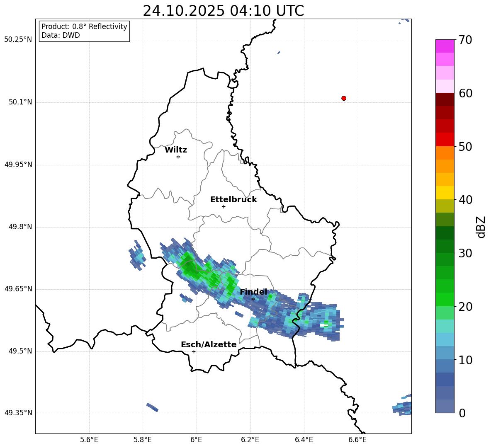Image resolution: width=491 pixels, height=448 pixels.
Task: Click the 49.65°N latitude label
Action: pos(18,288)
